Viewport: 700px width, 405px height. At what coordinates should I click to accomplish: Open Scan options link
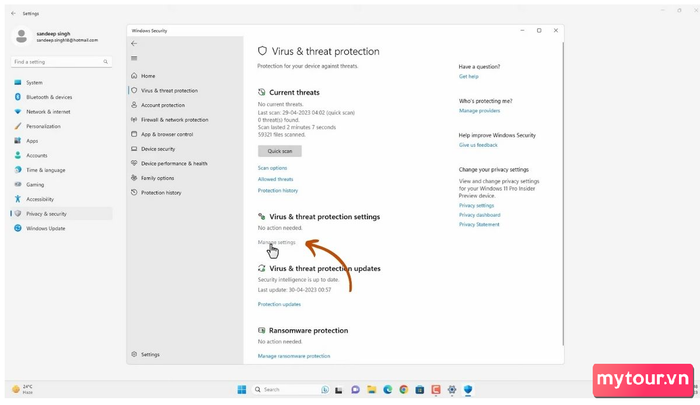tap(272, 168)
